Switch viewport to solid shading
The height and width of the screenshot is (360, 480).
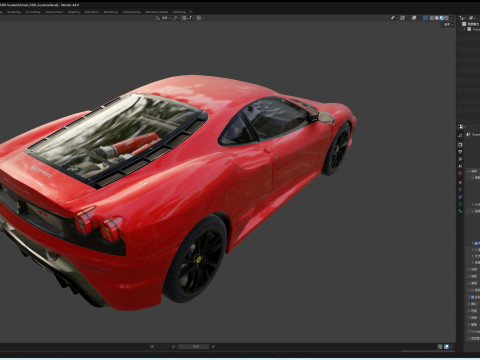coord(437,18)
